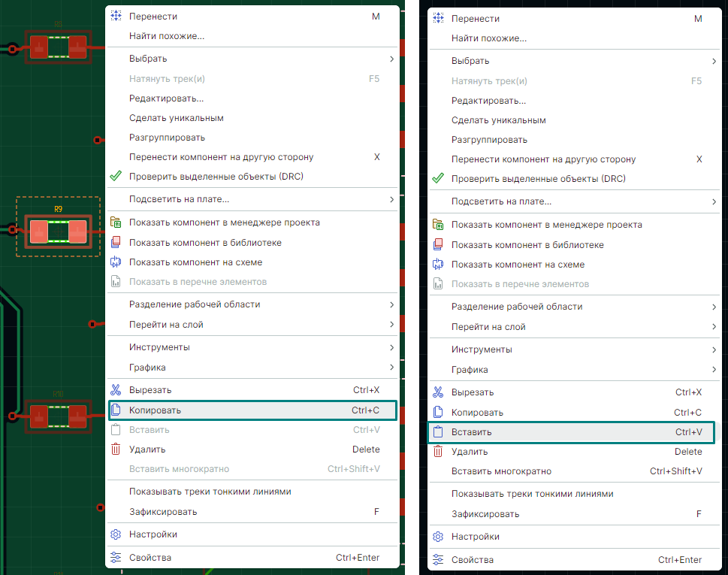Click project manager icon in right menu
728x575 pixels.
pos(438,224)
